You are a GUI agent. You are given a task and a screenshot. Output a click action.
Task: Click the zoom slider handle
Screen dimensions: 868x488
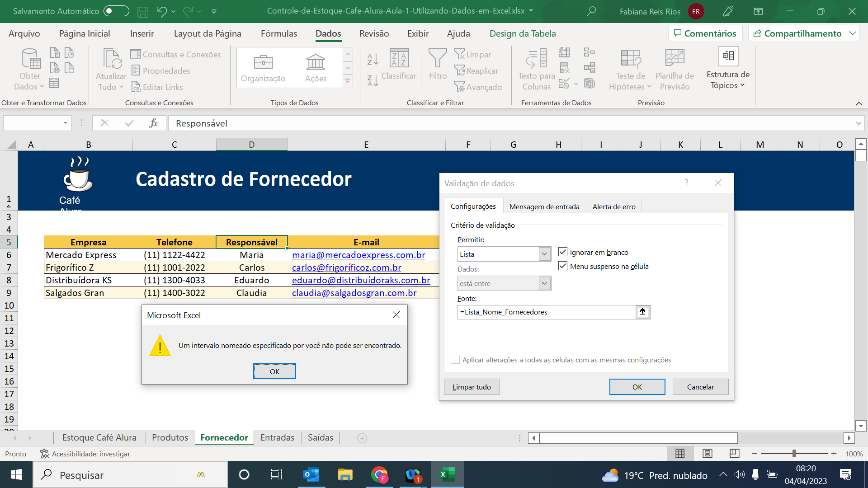[x=794, y=453]
